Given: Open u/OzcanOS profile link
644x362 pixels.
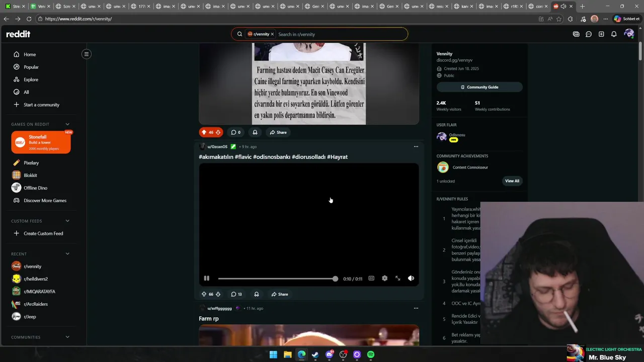Looking at the screenshot, I should pos(217,147).
